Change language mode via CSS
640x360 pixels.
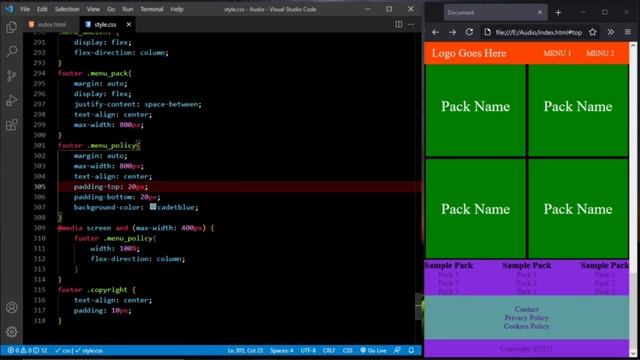347,350
